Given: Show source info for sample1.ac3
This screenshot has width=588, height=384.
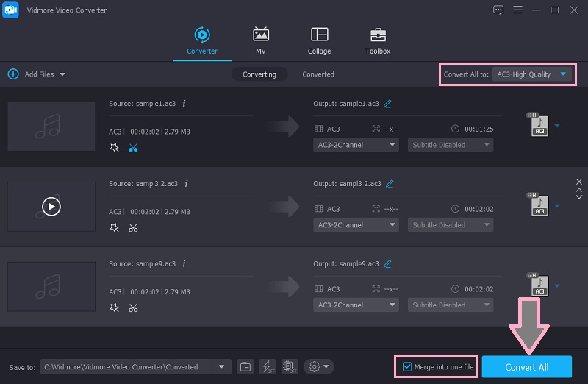Looking at the screenshot, I should (x=184, y=104).
